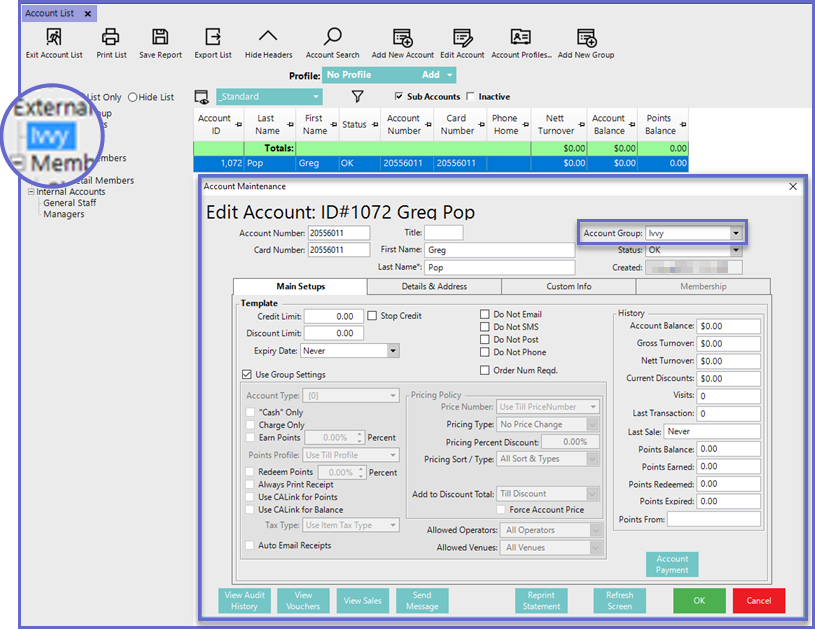Open the Account Group dropdown
Viewport: 815px width, 629px height.
coord(735,233)
